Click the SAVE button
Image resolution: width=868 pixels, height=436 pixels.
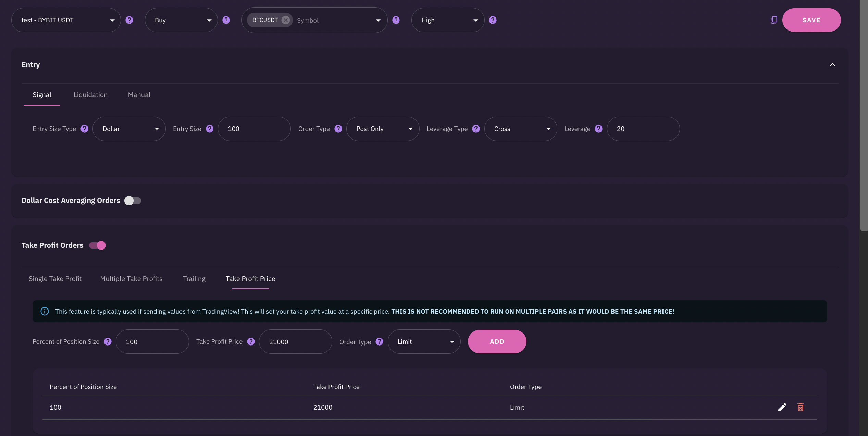click(x=811, y=20)
